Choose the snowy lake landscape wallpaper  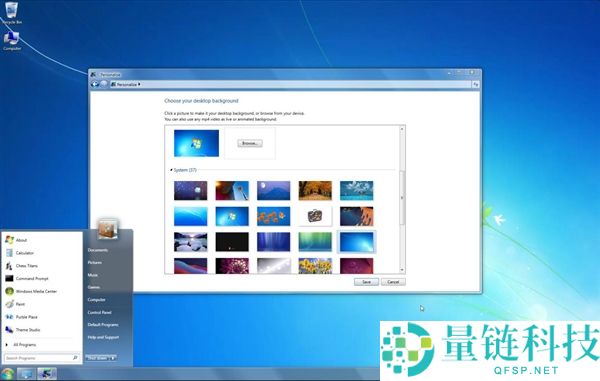191,242
